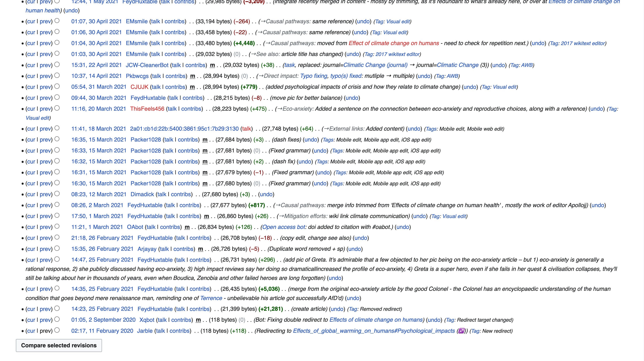Click the task link in JCW-CleanerBot summary
This screenshot has height=361, width=644.
(289, 65)
